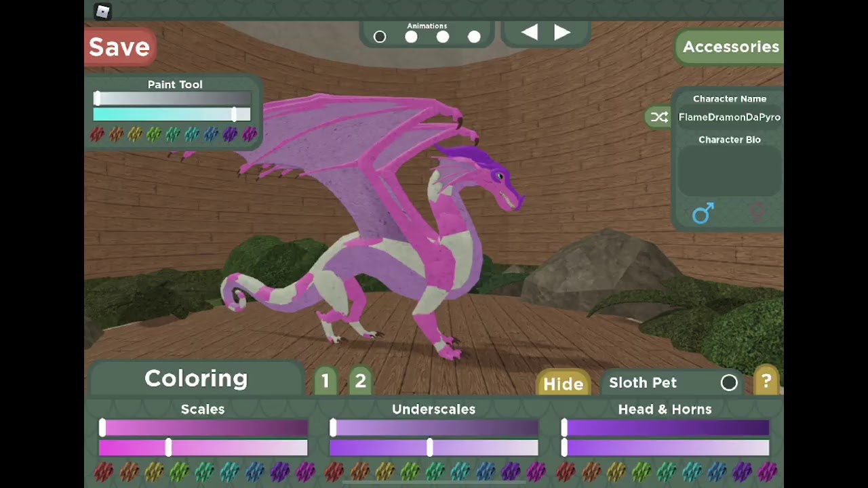Viewport: 868px width, 488px height.
Task: Apply cyan swatch to Head & Horns
Action: [x=692, y=471]
